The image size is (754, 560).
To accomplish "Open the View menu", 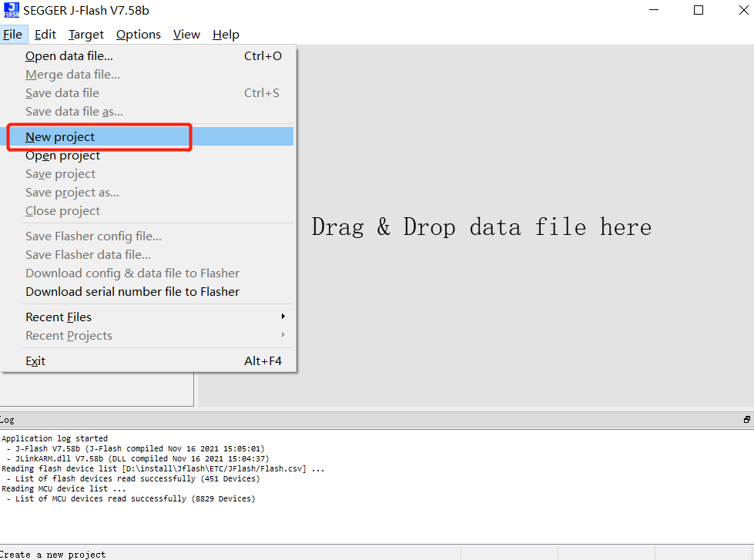I will 186,35.
